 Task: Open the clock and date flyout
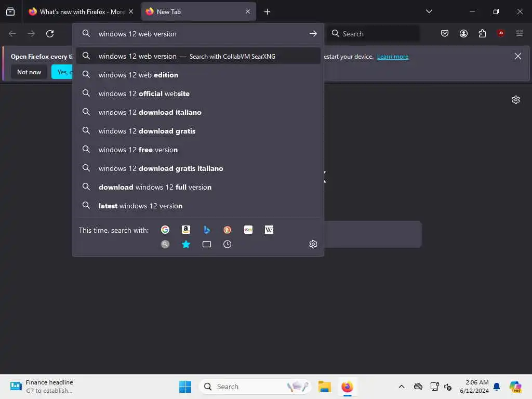coord(474,387)
